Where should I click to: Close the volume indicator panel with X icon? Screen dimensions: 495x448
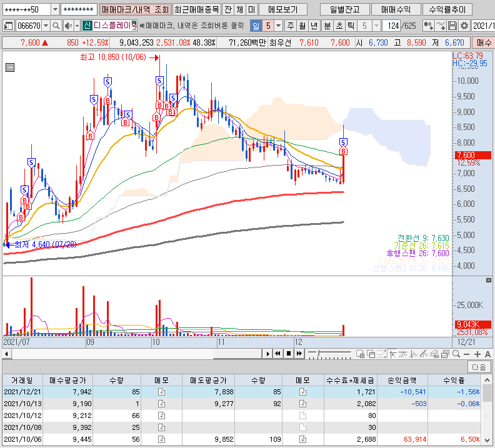pyautogui.click(x=488, y=280)
